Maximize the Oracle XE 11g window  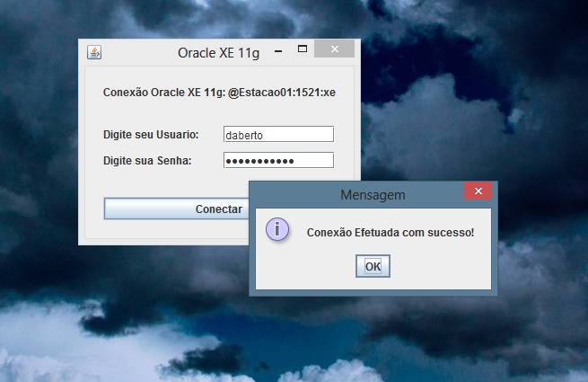(303, 49)
